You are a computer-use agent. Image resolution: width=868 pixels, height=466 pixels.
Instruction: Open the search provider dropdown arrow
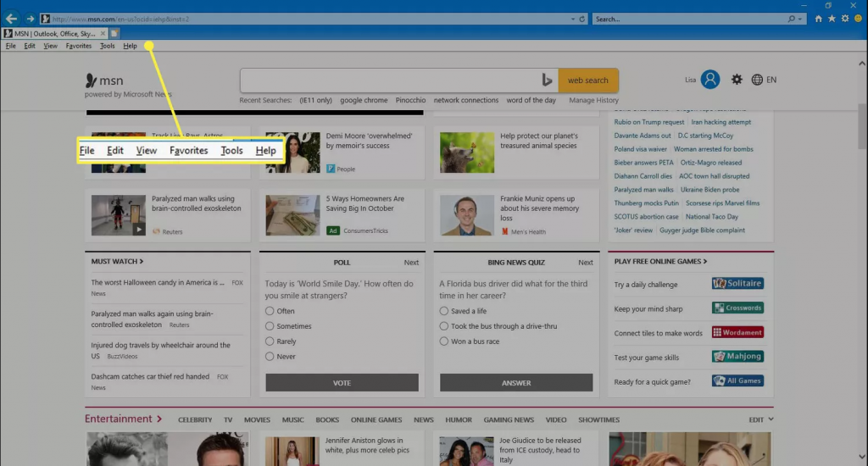pos(800,19)
